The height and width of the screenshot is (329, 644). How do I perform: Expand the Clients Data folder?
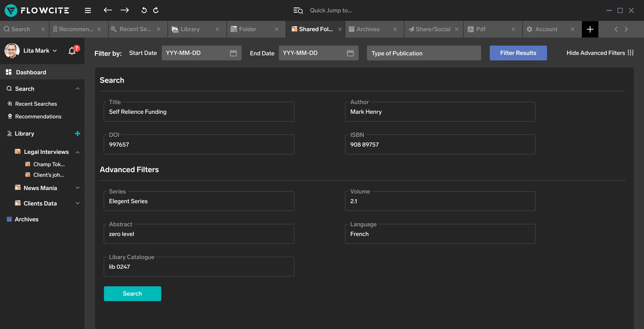[x=78, y=203]
